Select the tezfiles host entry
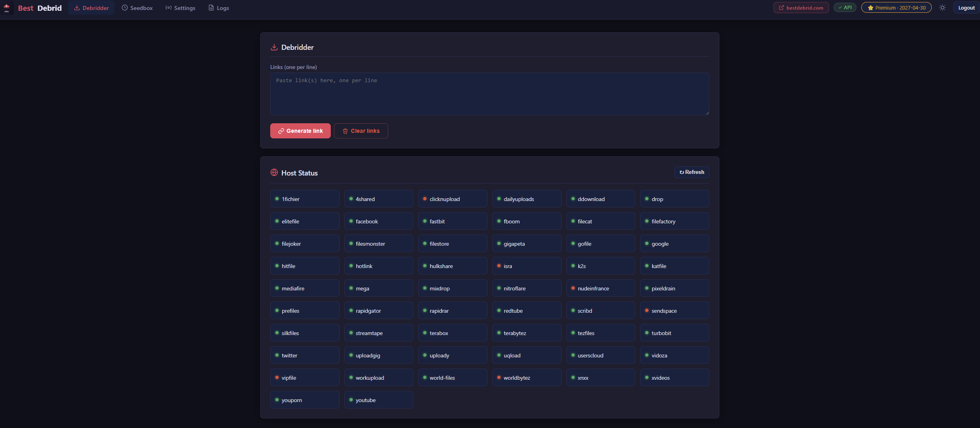Image resolution: width=980 pixels, height=428 pixels. pos(601,333)
